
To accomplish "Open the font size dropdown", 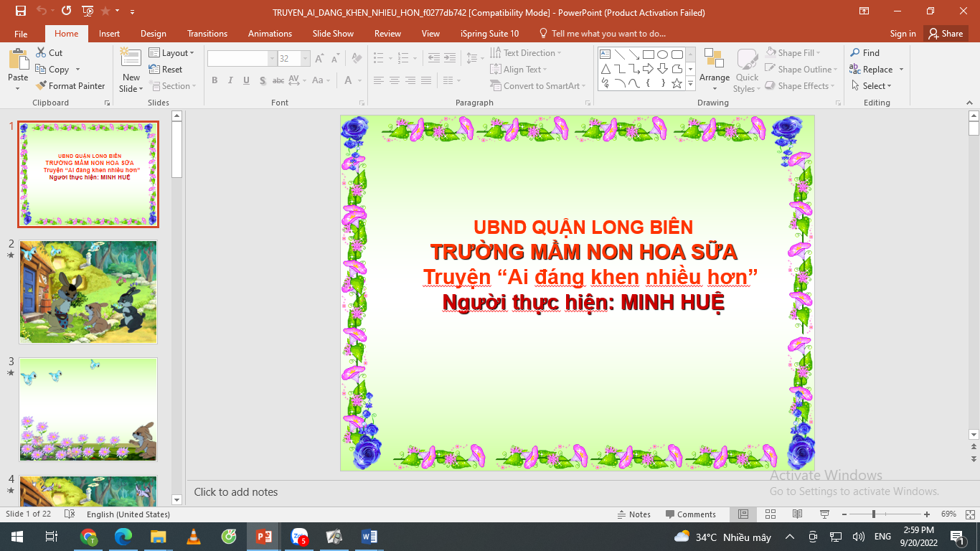I will click(x=306, y=59).
